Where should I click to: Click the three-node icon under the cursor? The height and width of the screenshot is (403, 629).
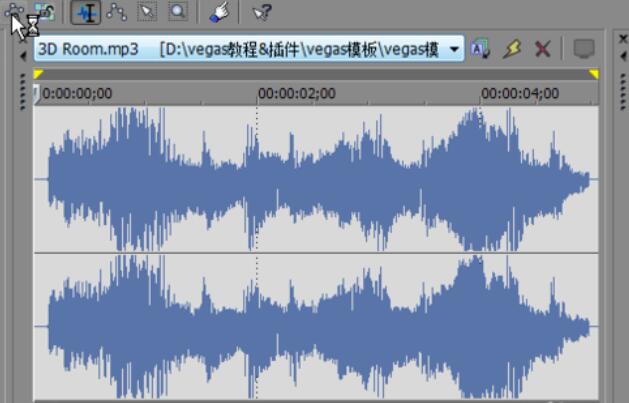click(14, 11)
